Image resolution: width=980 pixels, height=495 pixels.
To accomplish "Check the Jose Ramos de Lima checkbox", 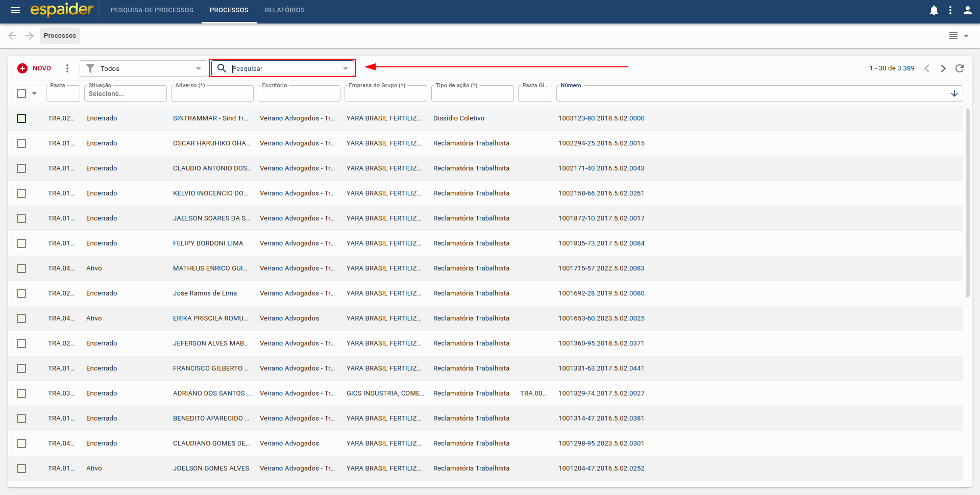I will click(21, 293).
